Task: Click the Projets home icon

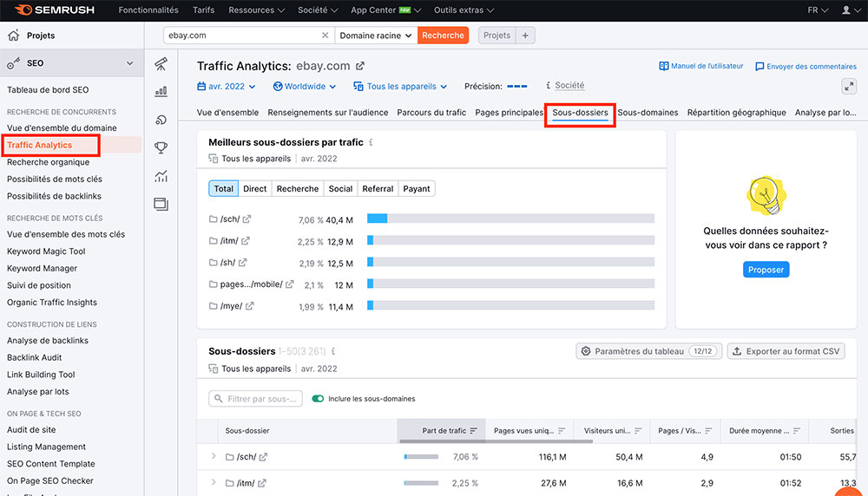Action: (13, 36)
